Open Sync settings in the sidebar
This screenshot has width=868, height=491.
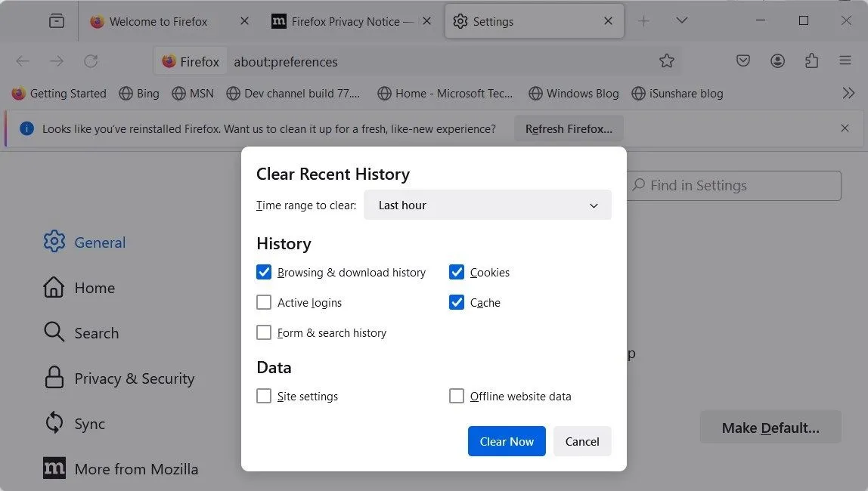pyautogui.click(x=90, y=423)
